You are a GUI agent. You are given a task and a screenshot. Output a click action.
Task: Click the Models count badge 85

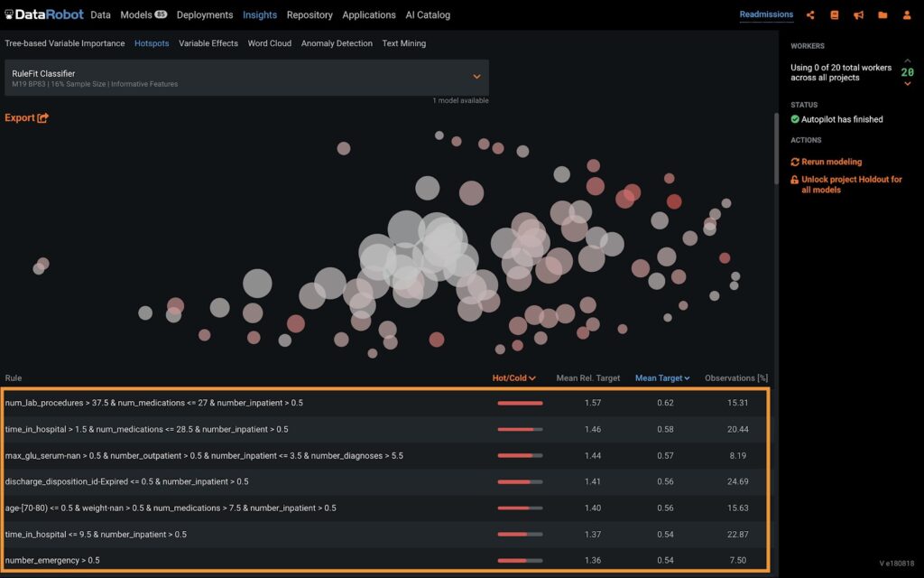click(x=161, y=14)
